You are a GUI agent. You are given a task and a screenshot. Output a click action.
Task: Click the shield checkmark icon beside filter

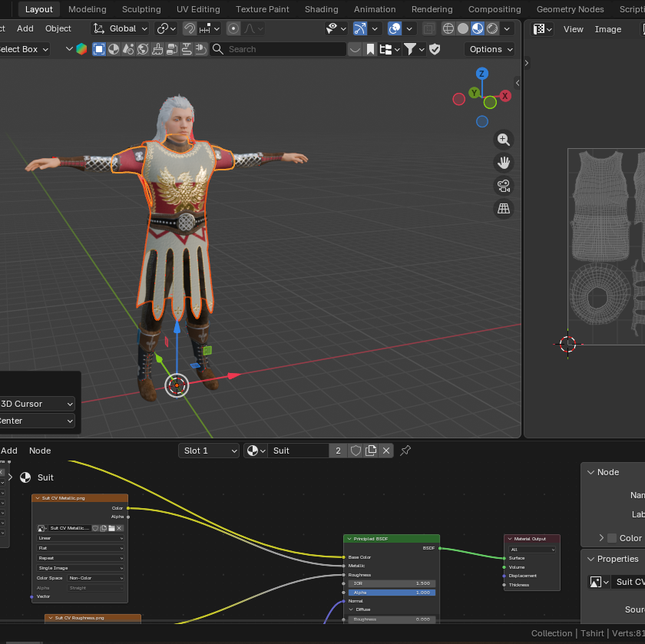click(435, 49)
